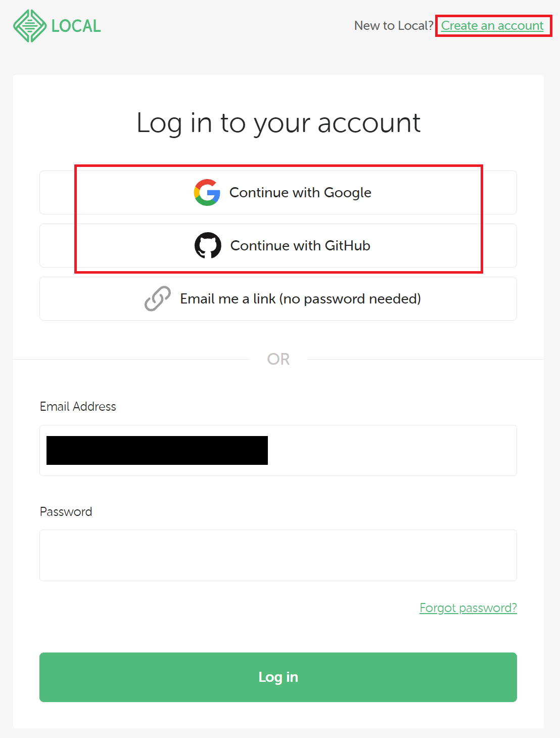The width and height of the screenshot is (560, 738).
Task: Select the Continue with Google text
Action: (300, 193)
